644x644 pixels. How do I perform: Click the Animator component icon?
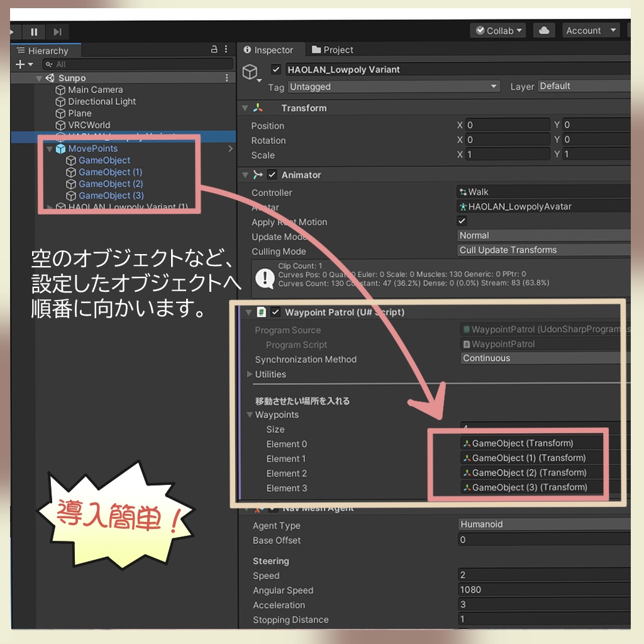pyautogui.click(x=258, y=175)
